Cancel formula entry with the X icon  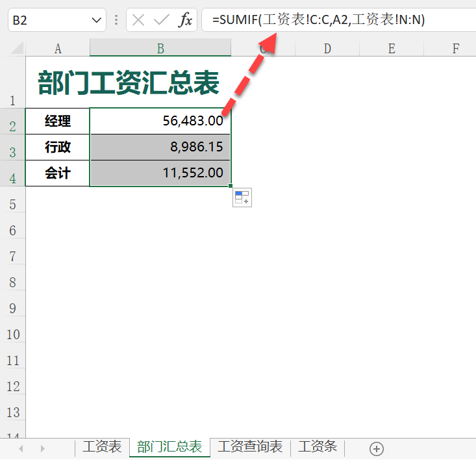pos(138,20)
